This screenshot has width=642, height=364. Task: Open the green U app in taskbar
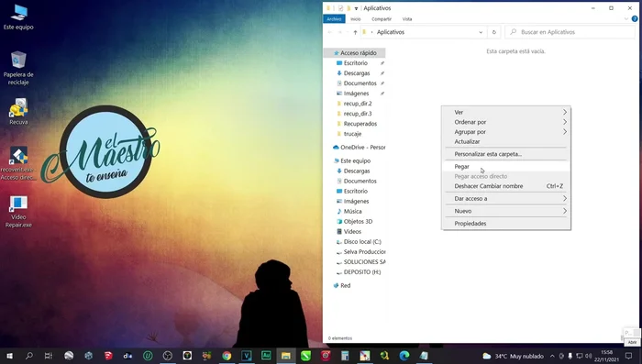[x=148, y=356]
